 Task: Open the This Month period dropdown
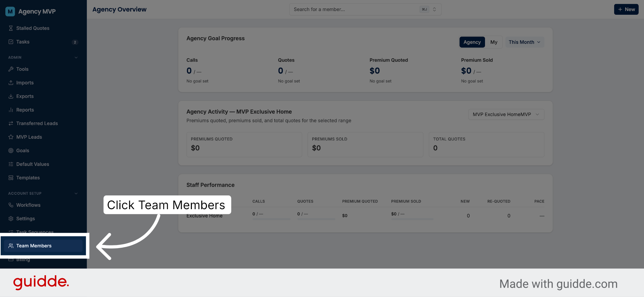tap(525, 42)
